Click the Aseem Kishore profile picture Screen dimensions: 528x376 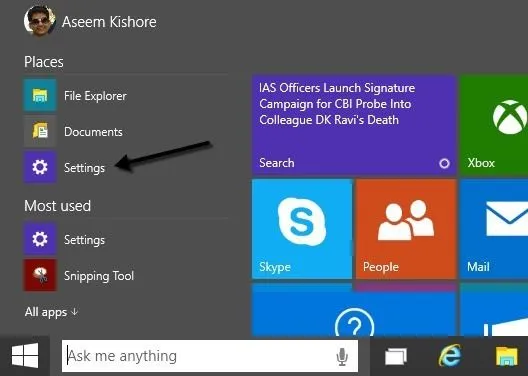(x=39, y=21)
